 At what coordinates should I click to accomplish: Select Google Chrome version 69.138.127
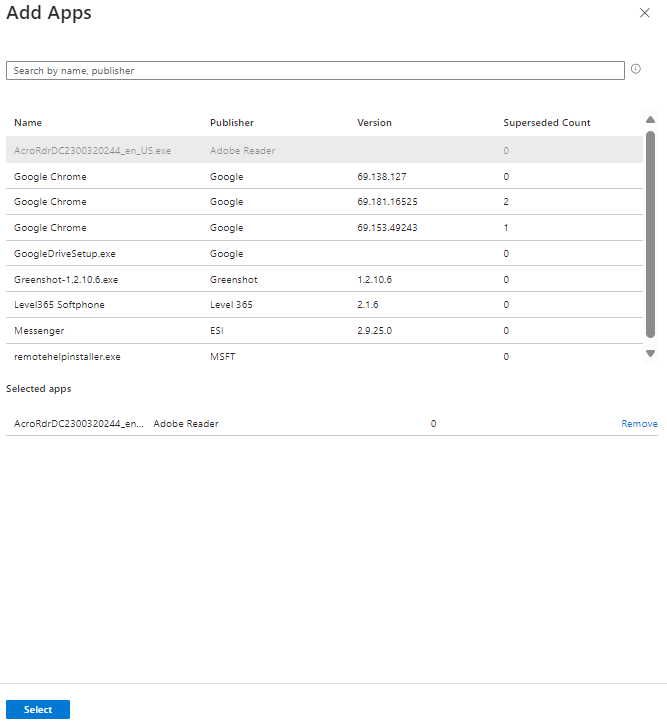point(50,177)
